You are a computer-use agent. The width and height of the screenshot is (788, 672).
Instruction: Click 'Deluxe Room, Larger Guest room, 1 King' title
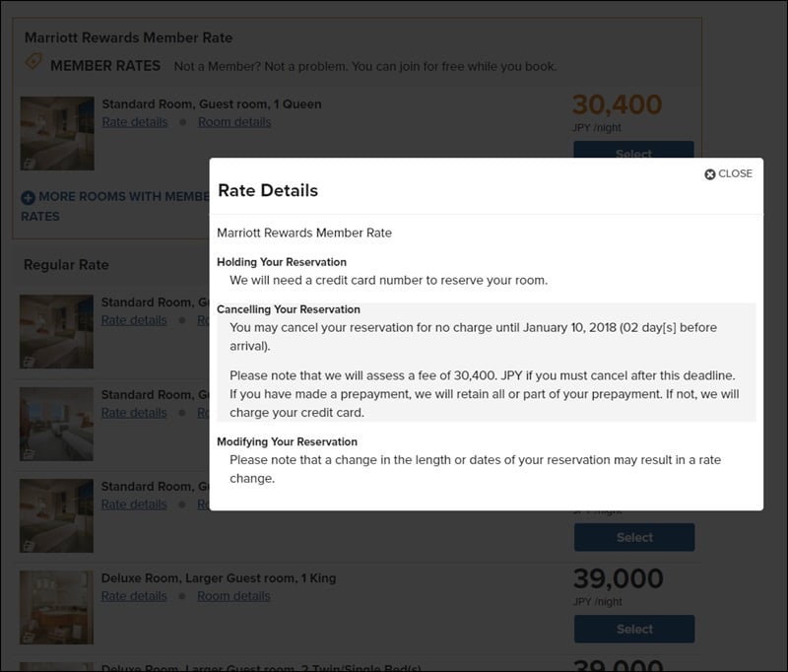(x=219, y=578)
